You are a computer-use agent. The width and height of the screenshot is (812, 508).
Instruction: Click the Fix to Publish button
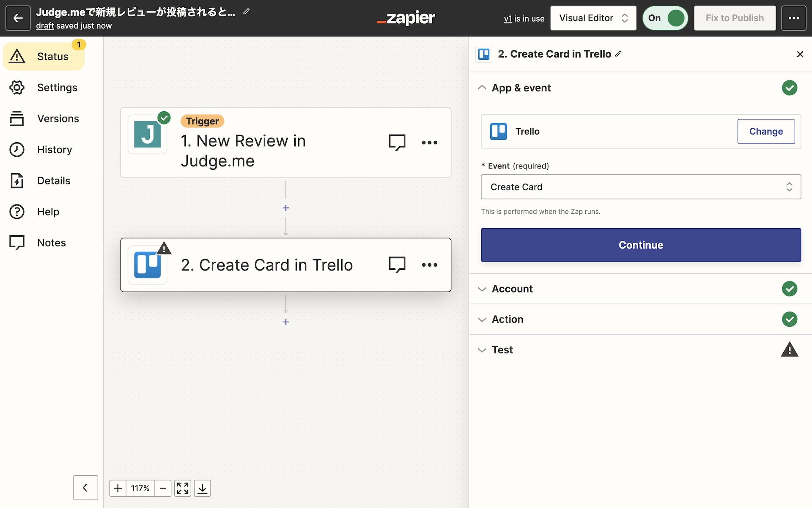click(735, 18)
